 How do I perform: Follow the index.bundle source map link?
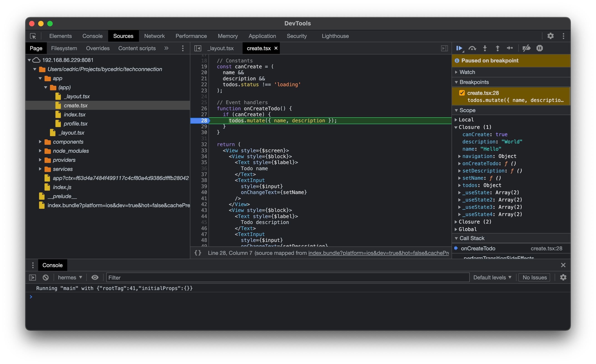tap(378, 253)
